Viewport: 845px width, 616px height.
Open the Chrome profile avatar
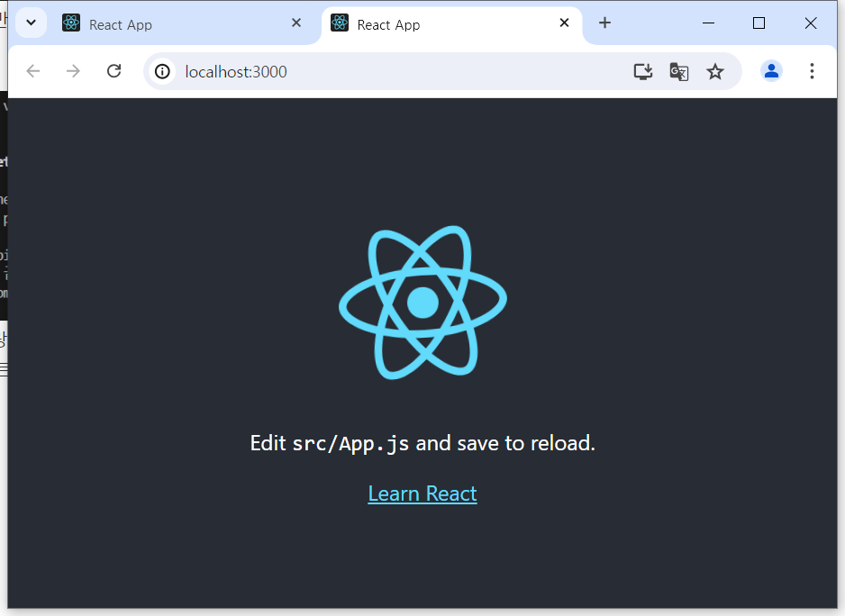(x=771, y=71)
